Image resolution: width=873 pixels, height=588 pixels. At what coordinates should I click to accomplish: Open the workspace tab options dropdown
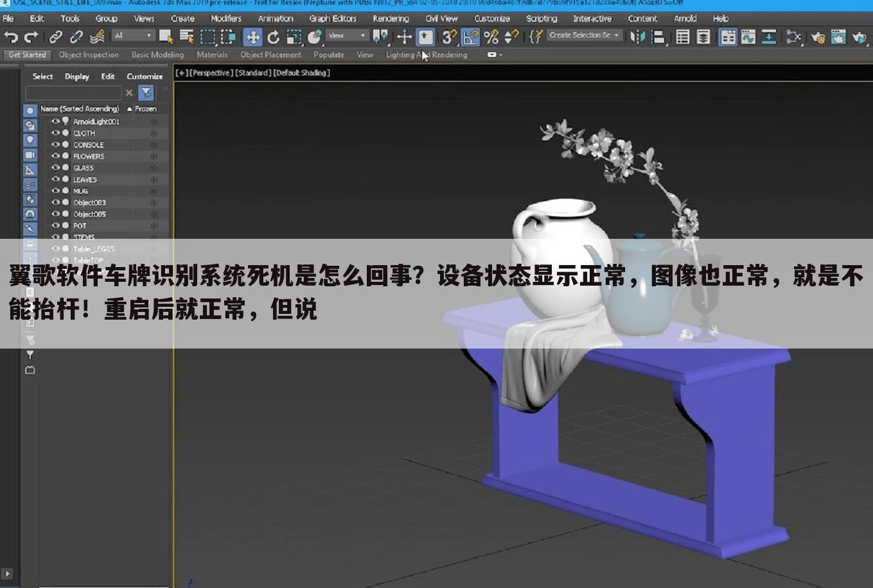click(495, 55)
